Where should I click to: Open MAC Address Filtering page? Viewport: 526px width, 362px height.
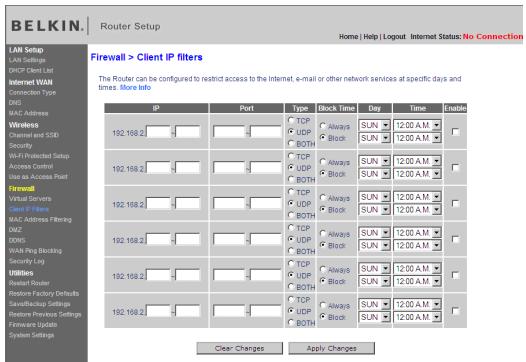40,219
